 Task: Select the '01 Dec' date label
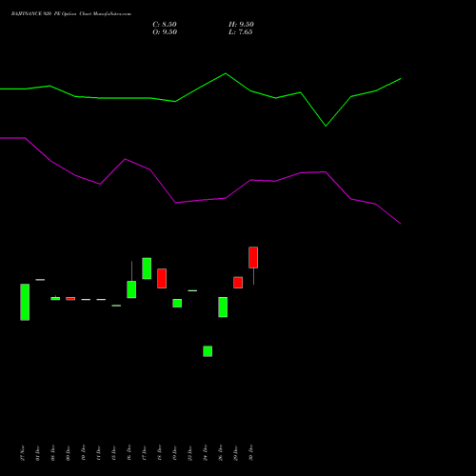click(x=37, y=453)
